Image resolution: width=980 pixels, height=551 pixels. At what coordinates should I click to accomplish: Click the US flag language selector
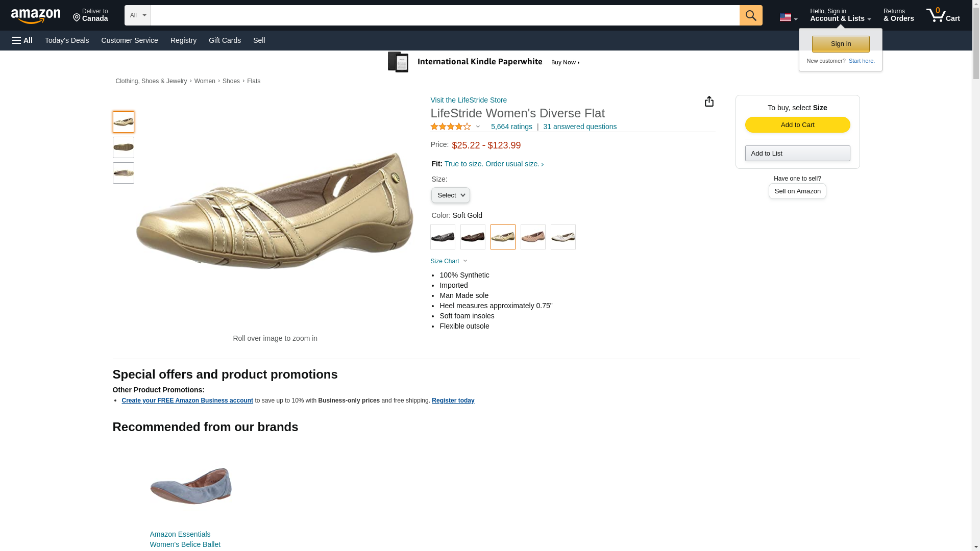click(x=788, y=17)
